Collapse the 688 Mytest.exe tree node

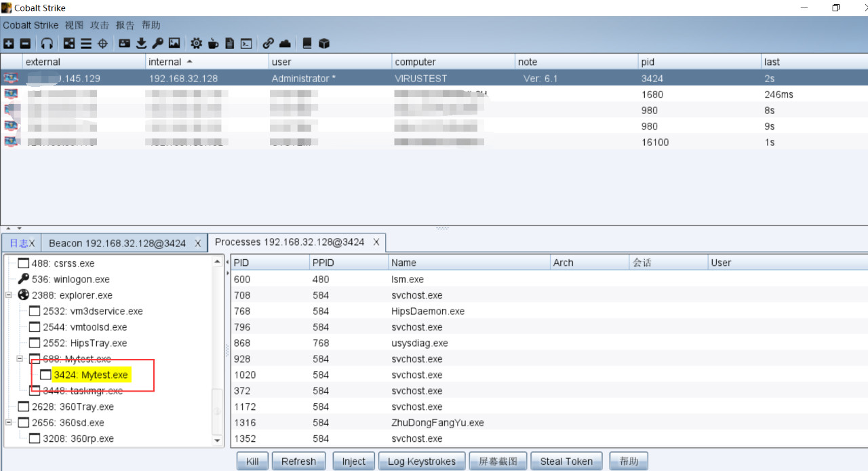coord(20,358)
